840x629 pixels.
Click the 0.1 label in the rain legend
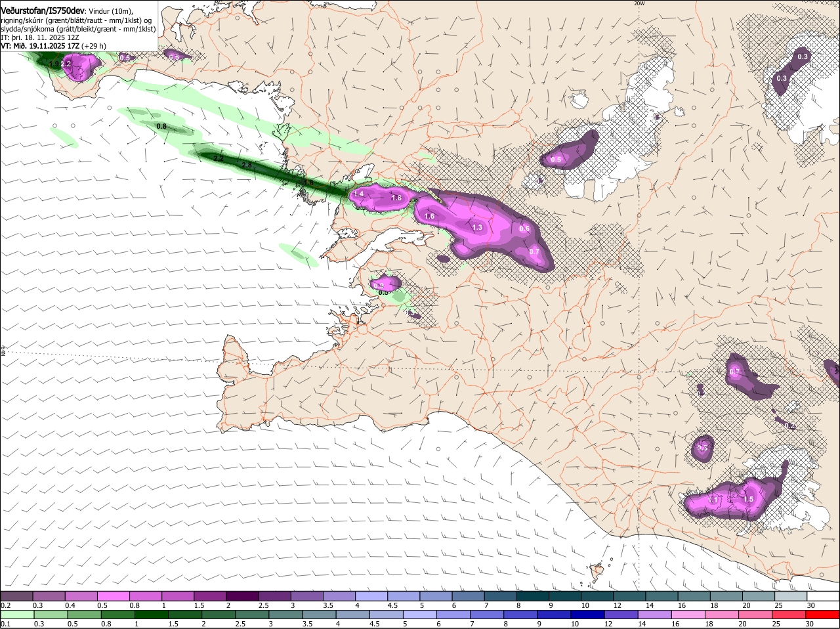[x=5, y=624]
